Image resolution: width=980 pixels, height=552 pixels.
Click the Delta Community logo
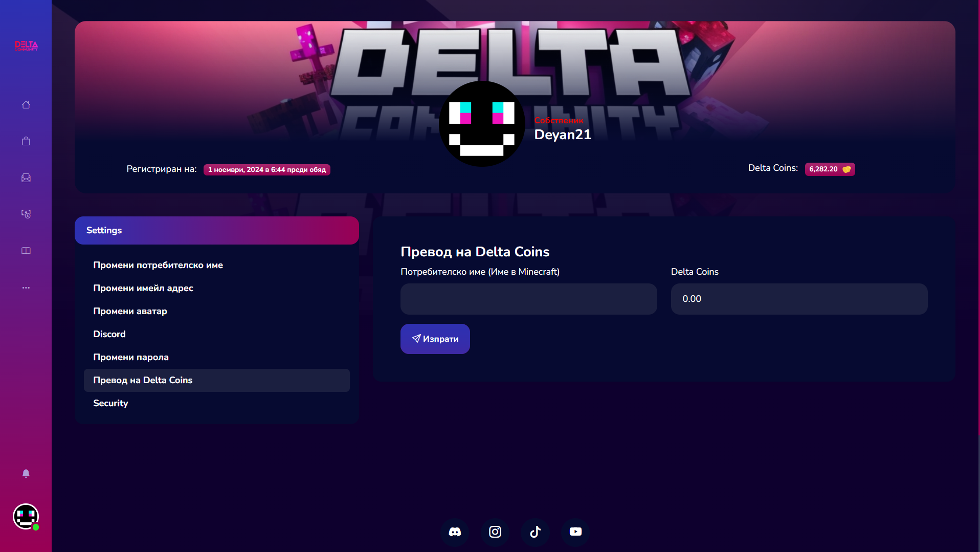[26, 46]
